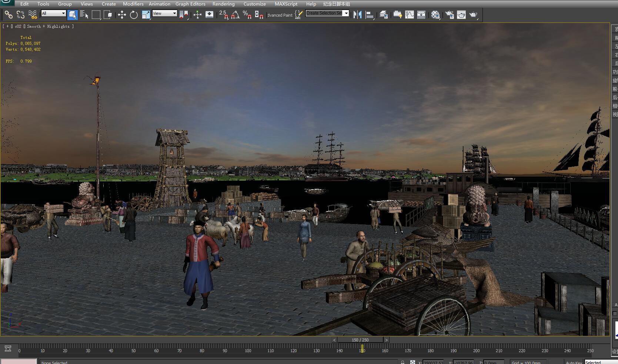
Task: Click frame 200 on the track bar
Action: 476,350
